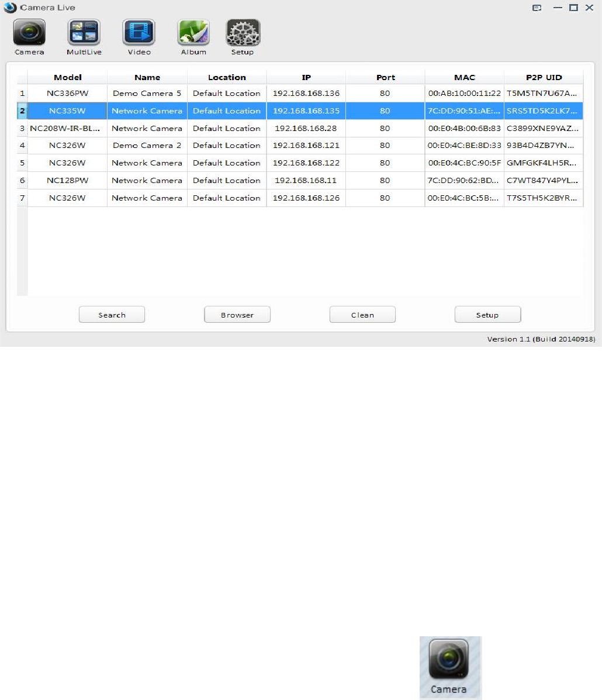
Task: Click row number 4 header
Action: pyautogui.click(x=22, y=146)
